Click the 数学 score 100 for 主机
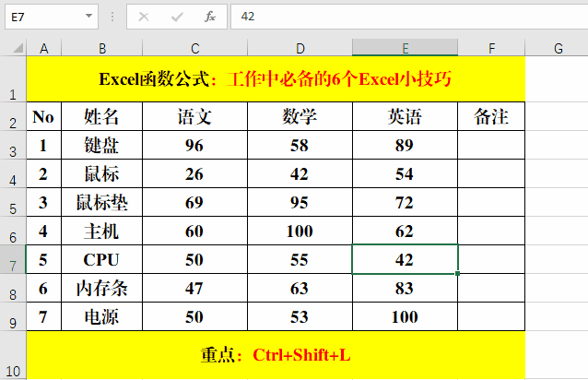Image resolution: width=588 pixels, height=380 pixels. point(300,231)
